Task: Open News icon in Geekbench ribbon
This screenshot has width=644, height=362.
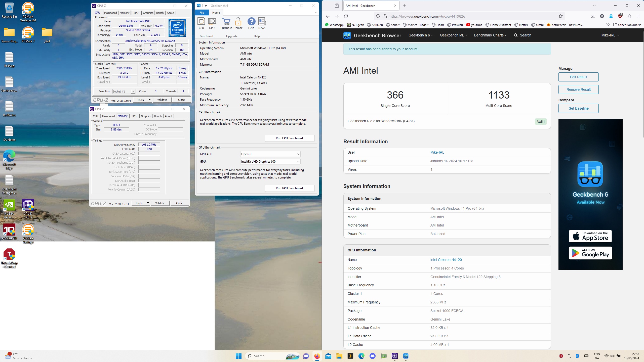Action: pyautogui.click(x=262, y=23)
